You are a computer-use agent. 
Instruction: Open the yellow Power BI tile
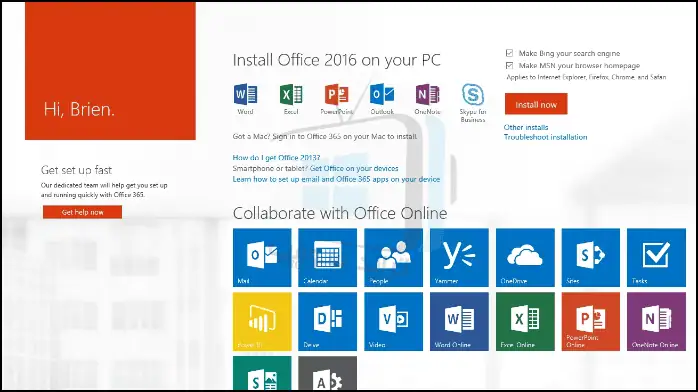[262, 321]
